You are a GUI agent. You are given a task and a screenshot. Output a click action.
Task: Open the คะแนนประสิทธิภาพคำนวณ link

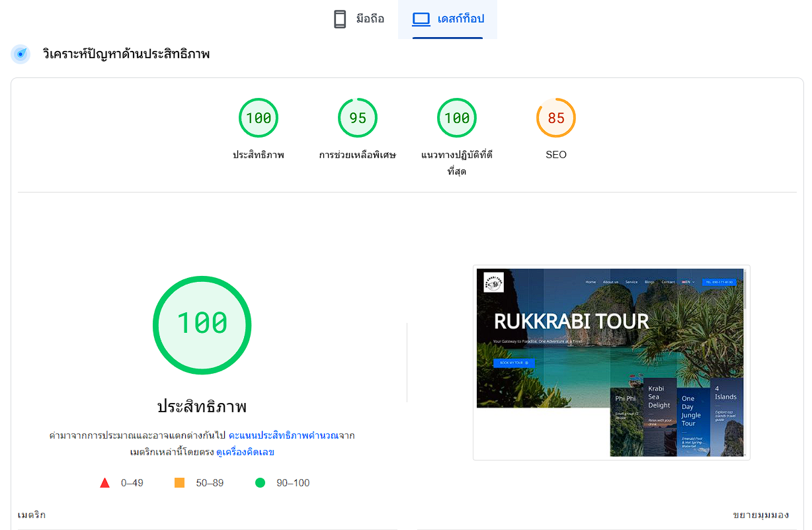[x=284, y=436]
